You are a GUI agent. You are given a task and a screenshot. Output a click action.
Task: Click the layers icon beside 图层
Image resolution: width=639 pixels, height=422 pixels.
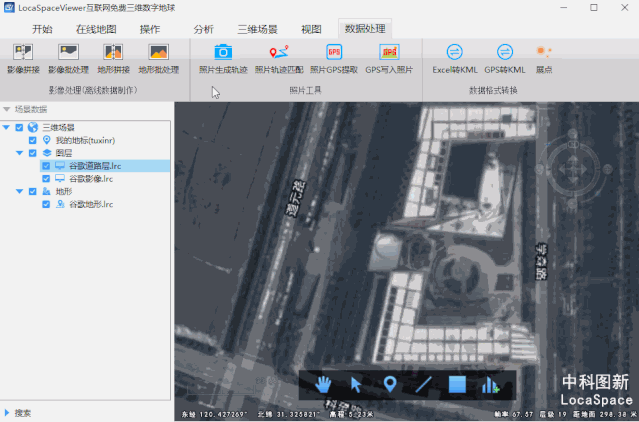point(47,153)
